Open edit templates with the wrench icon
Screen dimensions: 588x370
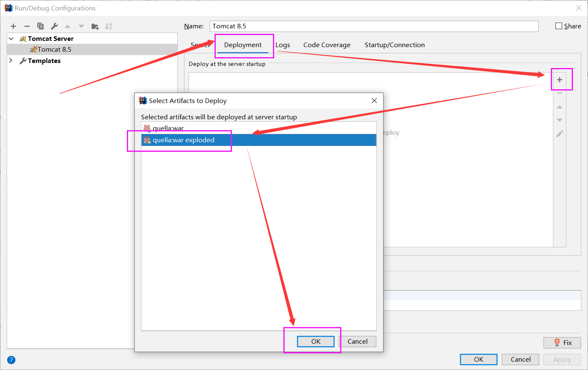[x=54, y=26]
